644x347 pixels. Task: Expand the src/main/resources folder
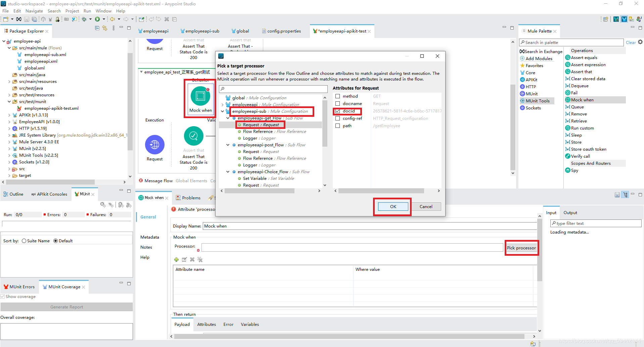coord(9,82)
